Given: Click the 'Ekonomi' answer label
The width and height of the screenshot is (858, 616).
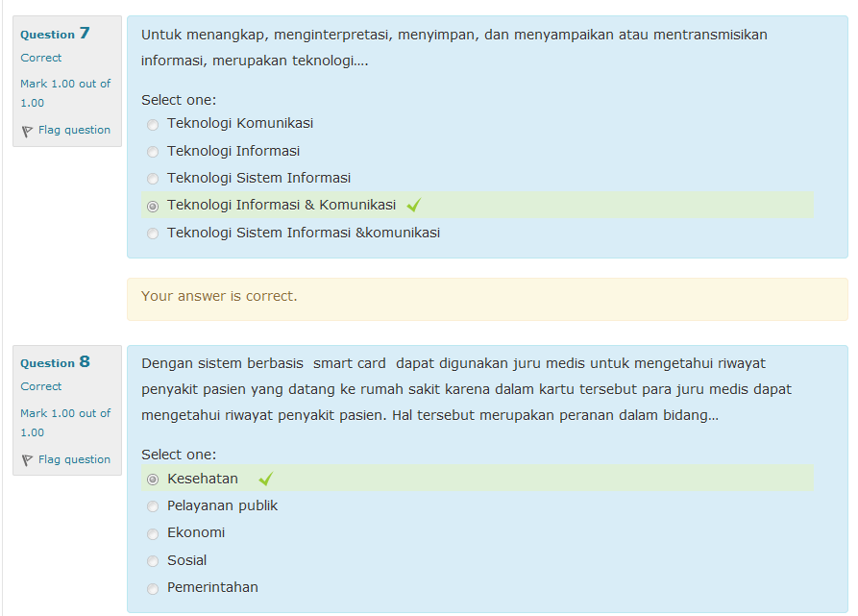Looking at the screenshot, I should point(196,532).
